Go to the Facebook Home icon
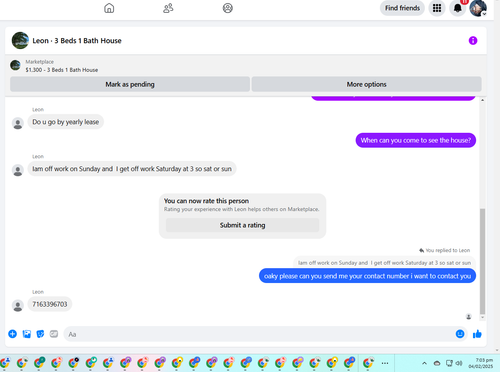Viewport: 500px width, 372px height. 109,8
